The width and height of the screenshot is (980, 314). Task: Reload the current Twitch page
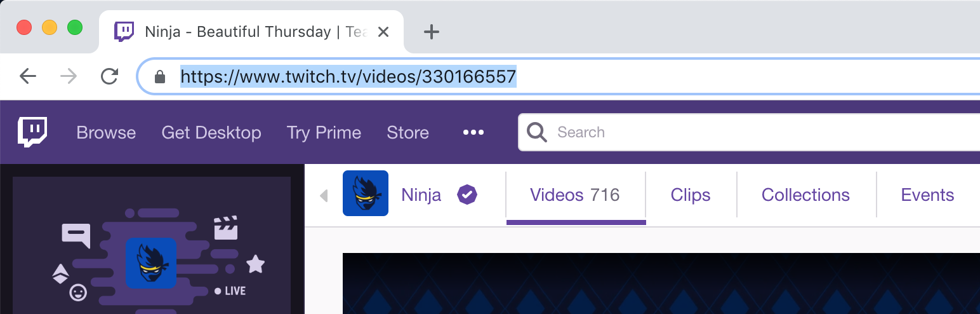pyautogui.click(x=110, y=77)
